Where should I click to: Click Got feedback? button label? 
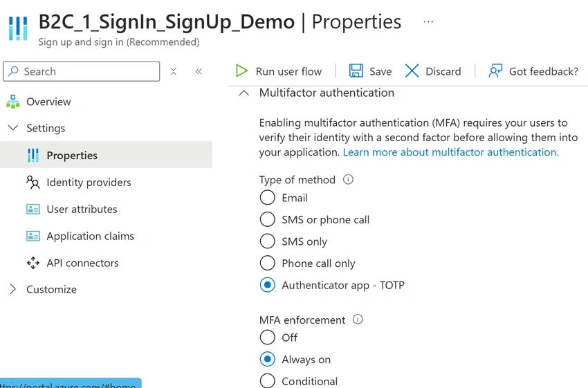click(x=544, y=71)
